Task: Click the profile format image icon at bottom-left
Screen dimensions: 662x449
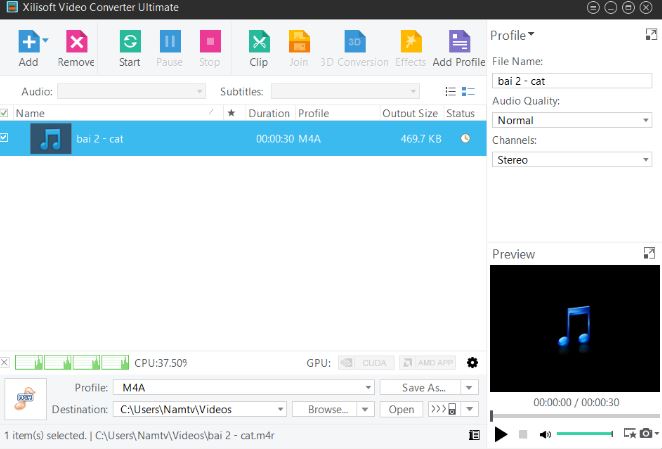Action: [x=25, y=399]
